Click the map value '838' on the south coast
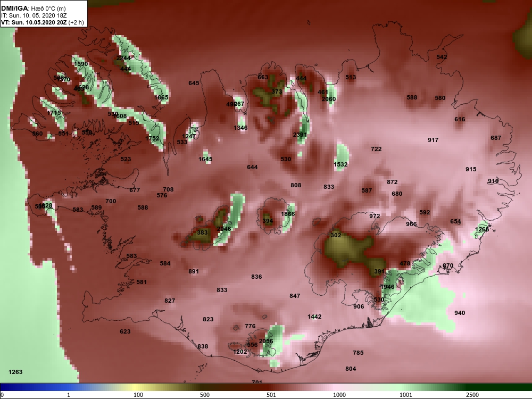 (x=203, y=347)
